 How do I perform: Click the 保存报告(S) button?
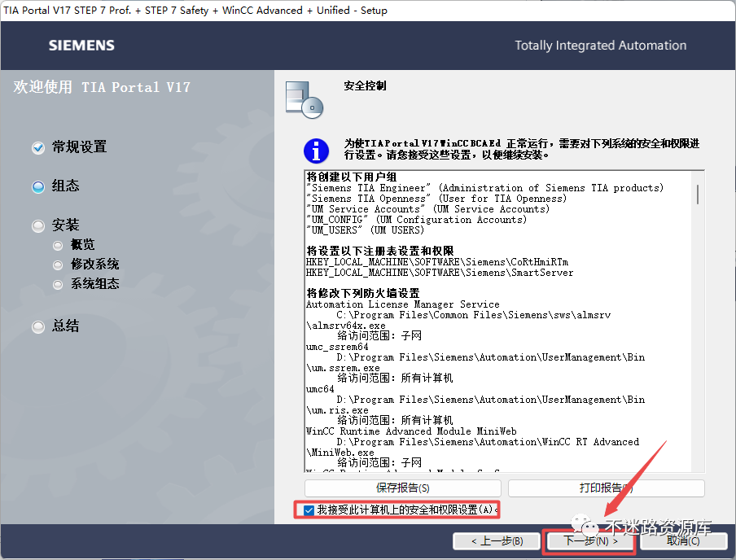pyautogui.click(x=403, y=488)
